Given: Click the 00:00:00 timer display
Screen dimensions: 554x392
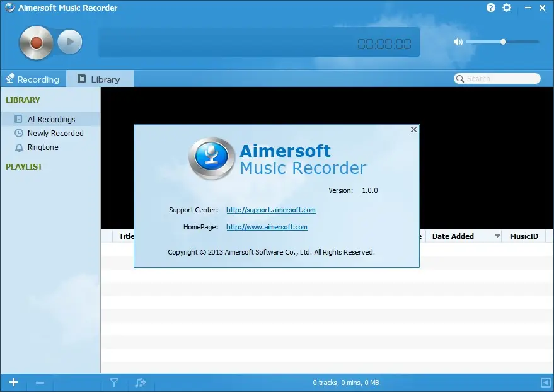Looking at the screenshot, I should 384,44.
